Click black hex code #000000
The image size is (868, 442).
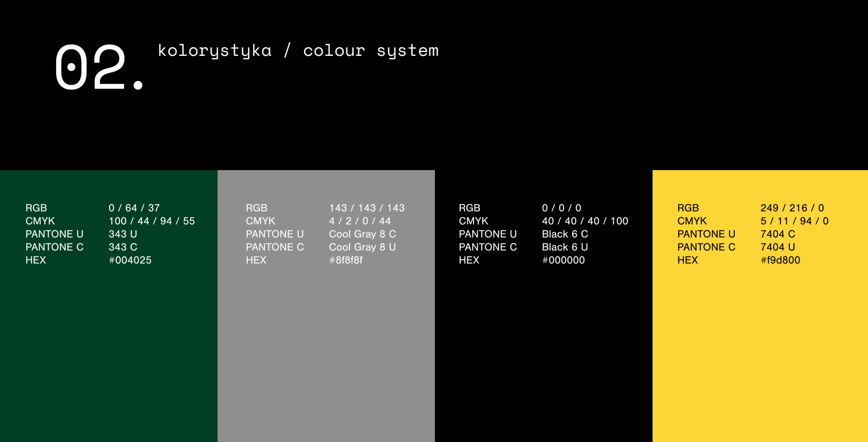(x=563, y=260)
